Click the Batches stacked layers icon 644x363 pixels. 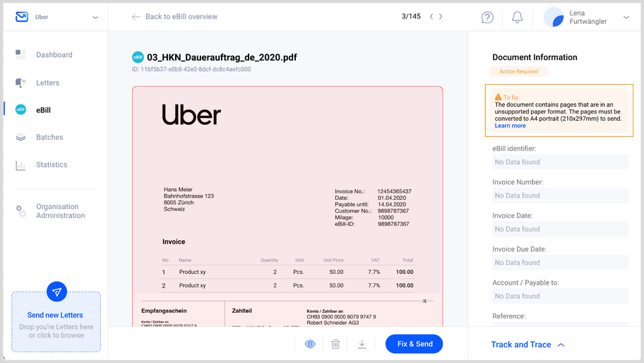pos(20,138)
